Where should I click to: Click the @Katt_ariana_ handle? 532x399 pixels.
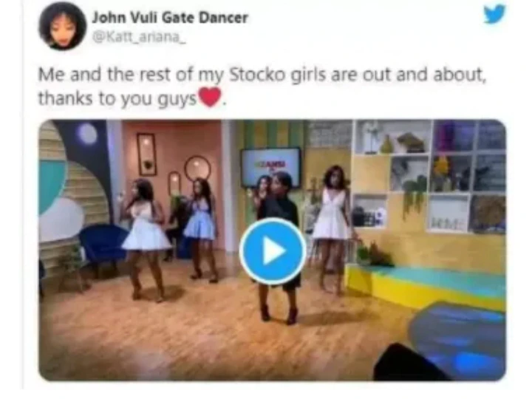139,37
